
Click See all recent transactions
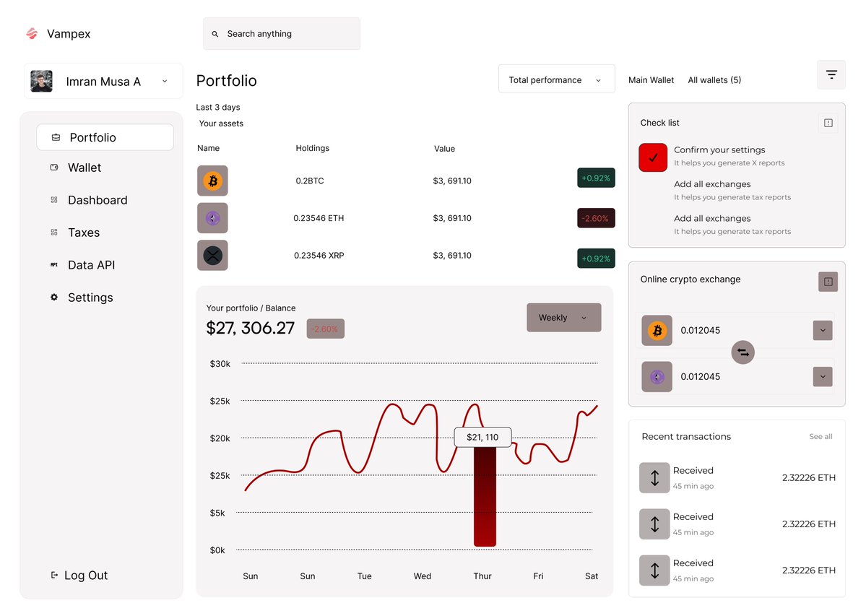coord(820,436)
